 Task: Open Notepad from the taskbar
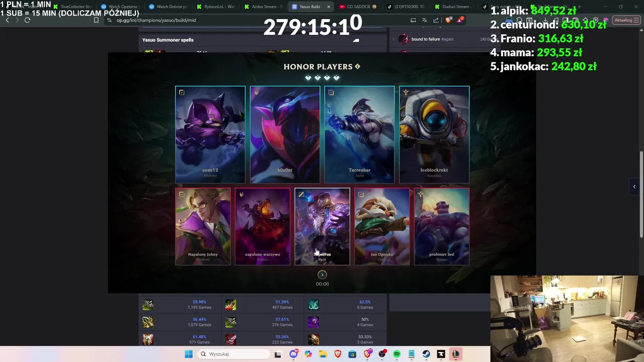pyautogui.click(x=411, y=354)
